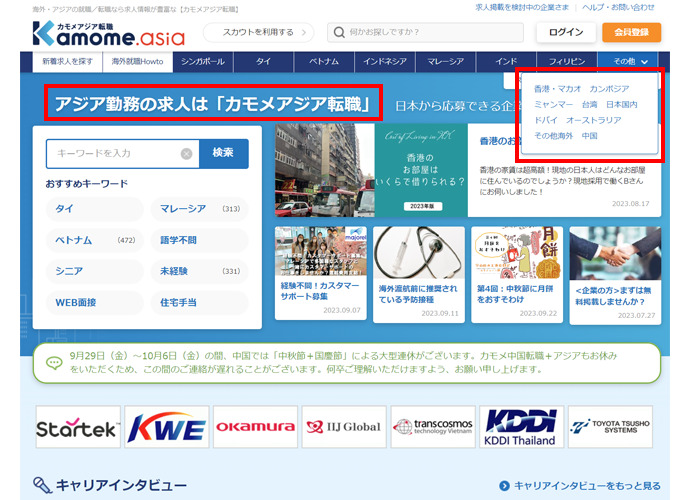
Task: Open the KWE company logo
Action: tap(167, 427)
